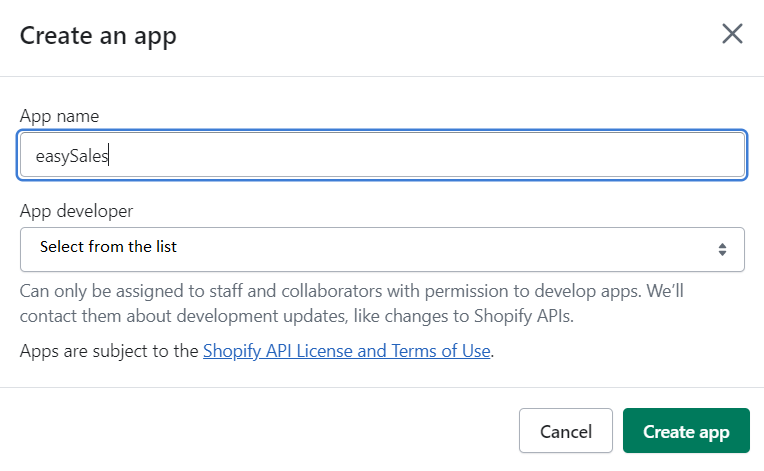This screenshot has width=764, height=471.
Task: Click the up-down arrows icon in developer select
Action: (x=722, y=249)
